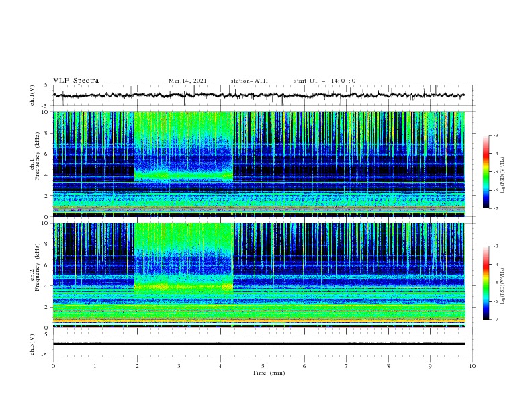The height and width of the screenshot is (411, 532).
Task: Click time axis tick label "8"
Action: pos(388,366)
